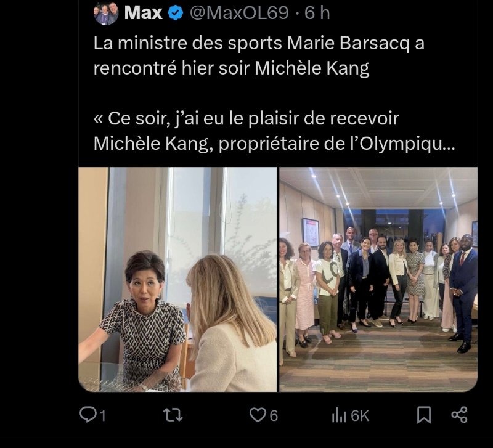493x448 pixels.
Task: Click the sentence starting "La ministre des sports"
Action: pyautogui.click(x=259, y=44)
